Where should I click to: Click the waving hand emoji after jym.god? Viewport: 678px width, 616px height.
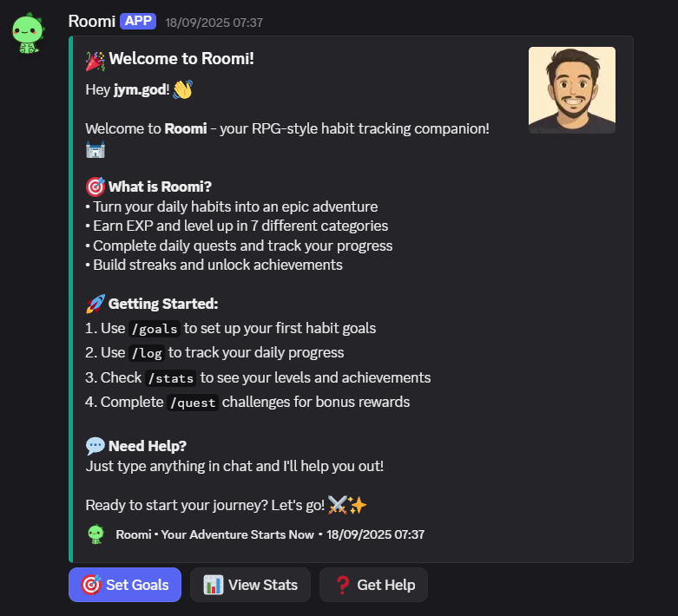pyautogui.click(x=182, y=89)
